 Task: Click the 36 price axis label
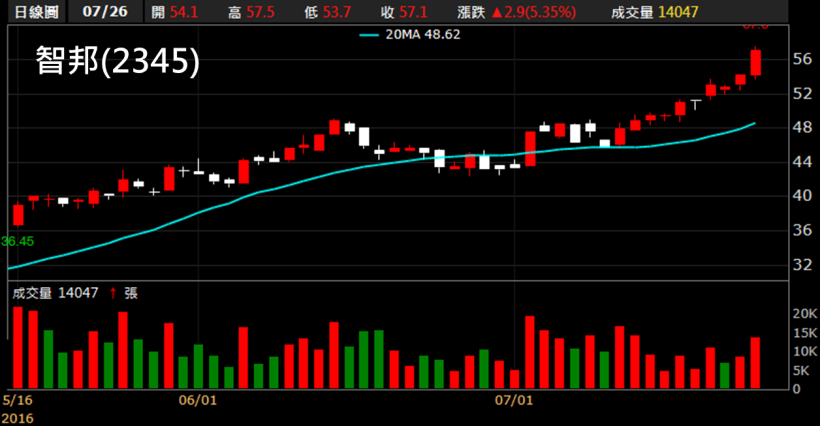[802, 230]
